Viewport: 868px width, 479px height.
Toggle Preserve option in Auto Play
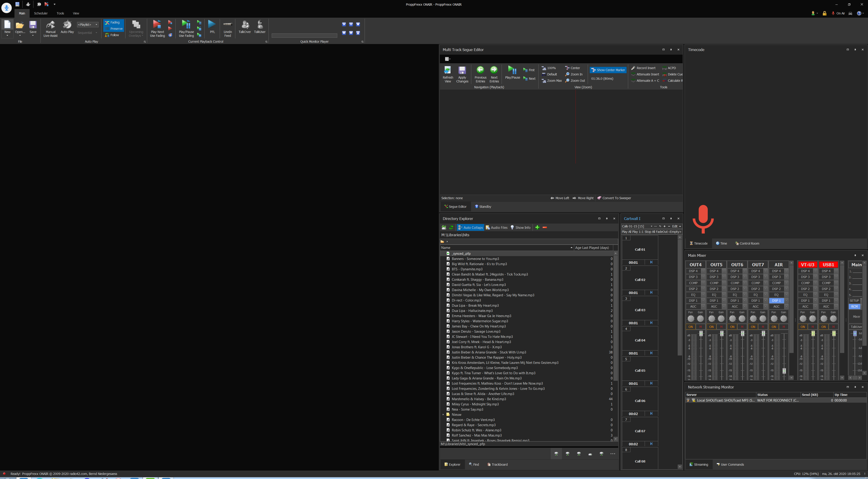(x=113, y=29)
